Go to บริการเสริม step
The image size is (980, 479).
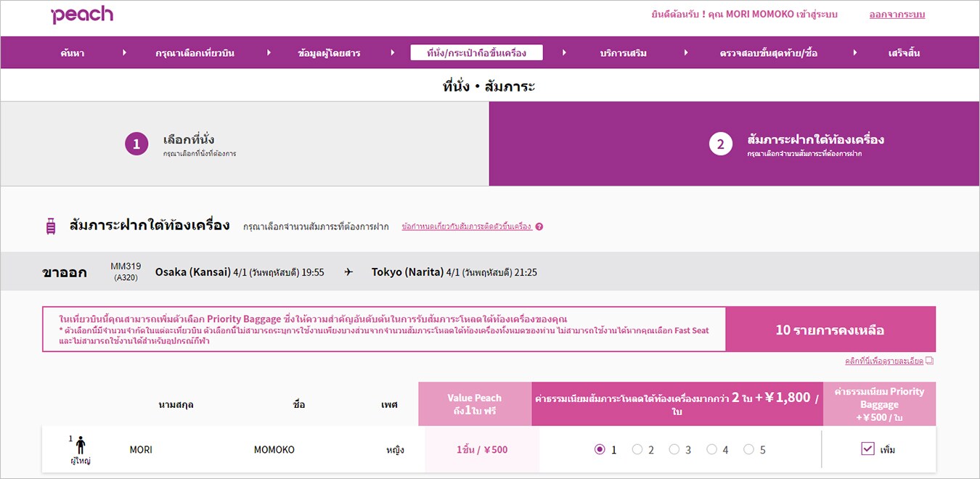tap(624, 53)
